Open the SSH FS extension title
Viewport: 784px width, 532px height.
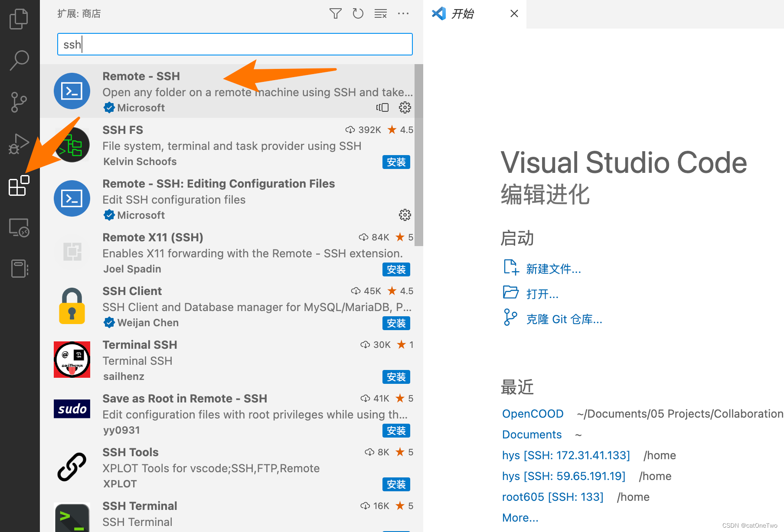click(x=123, y=130)
